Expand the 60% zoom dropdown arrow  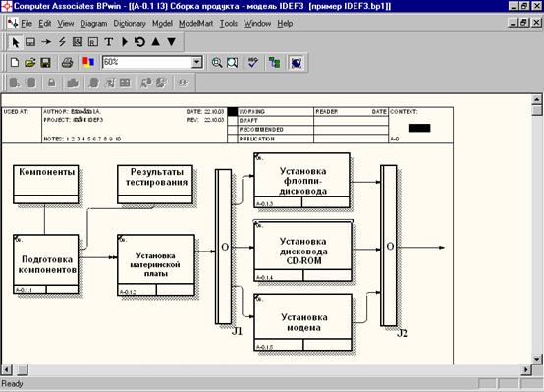point(196,63)
